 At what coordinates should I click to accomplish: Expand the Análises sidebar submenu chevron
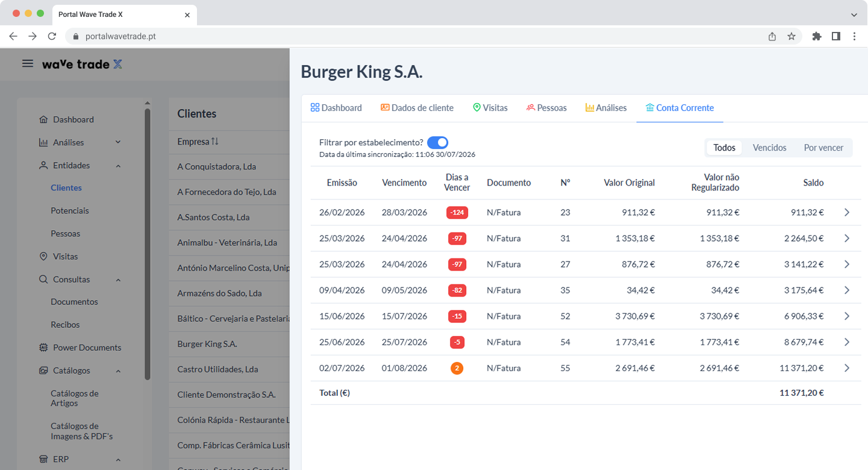tap(118, 142)
